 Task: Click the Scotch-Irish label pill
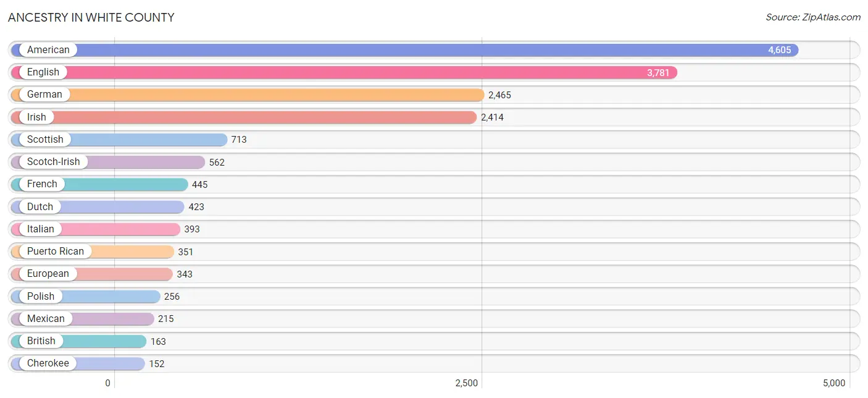(53, 162)
